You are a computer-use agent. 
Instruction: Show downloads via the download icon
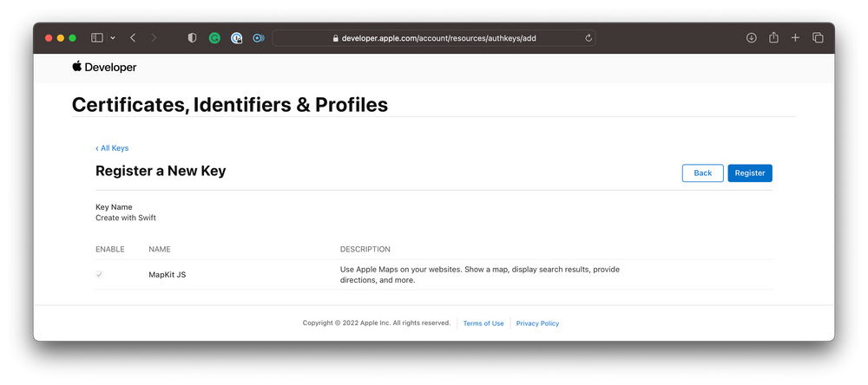pyautogui.click(x=752, y=38)
